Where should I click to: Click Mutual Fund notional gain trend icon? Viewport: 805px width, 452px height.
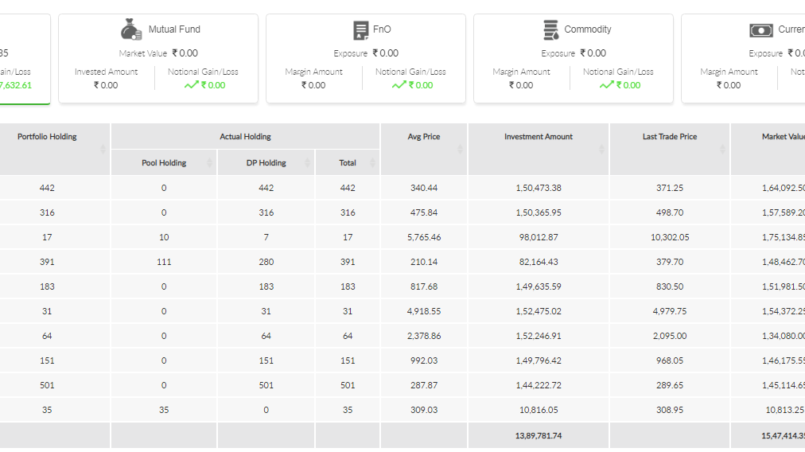point(191,85)
